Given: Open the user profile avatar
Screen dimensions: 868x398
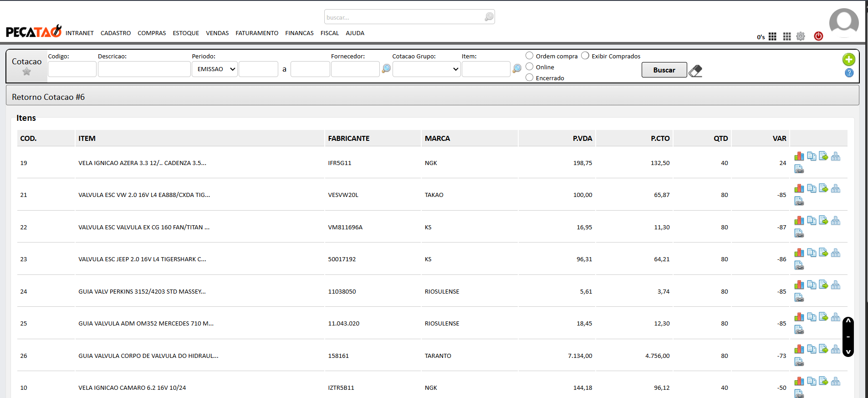Looking at the screenshot, I should tap(844, 22).
